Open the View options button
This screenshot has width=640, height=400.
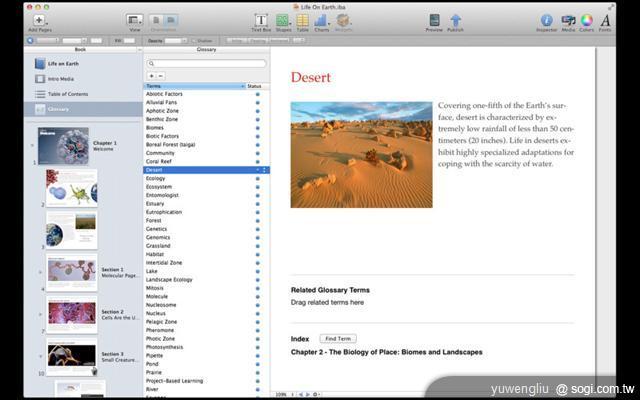[134, 20]
